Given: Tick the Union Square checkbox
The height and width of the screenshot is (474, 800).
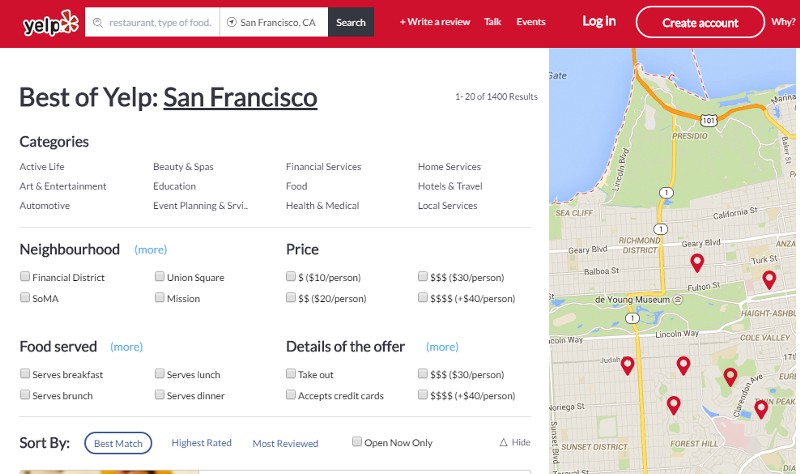Looking at the screenshot, I should [x=159, y=276].
